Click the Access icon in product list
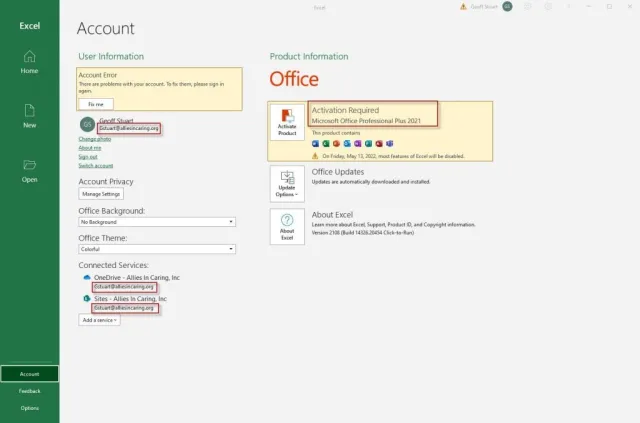The height and width of the screenshot is (423, 640). tap(379, 143)
